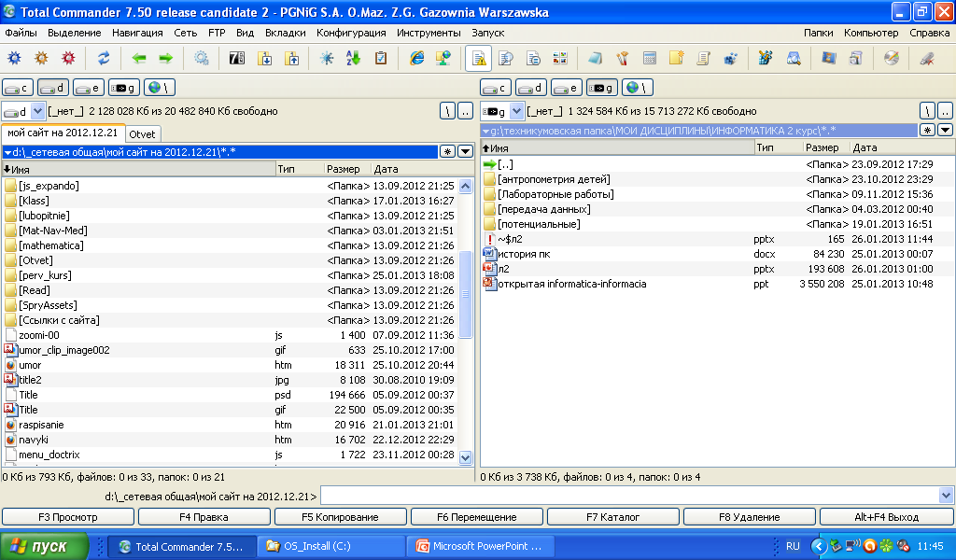Click the F6 Перемещение button
This screenshot has width=956, height=560.
[477, 517]
